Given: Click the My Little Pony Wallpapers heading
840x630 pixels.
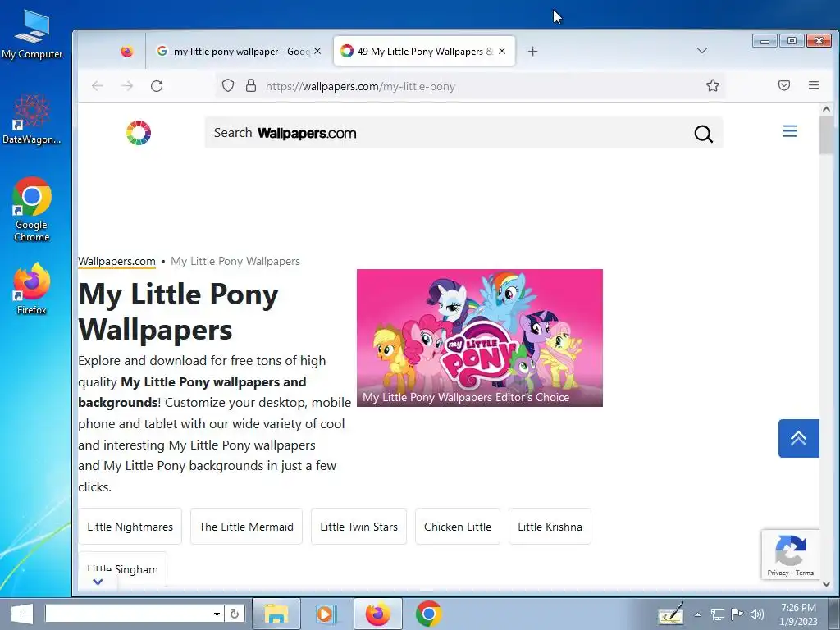Looking at the screenshot, I should pos(178,311).
